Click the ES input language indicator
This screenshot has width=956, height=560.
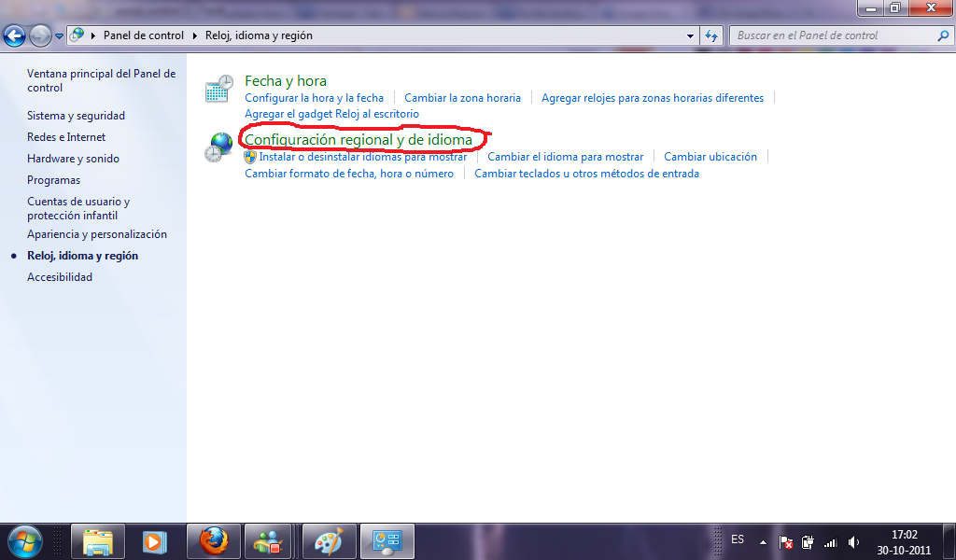(738, 539)
